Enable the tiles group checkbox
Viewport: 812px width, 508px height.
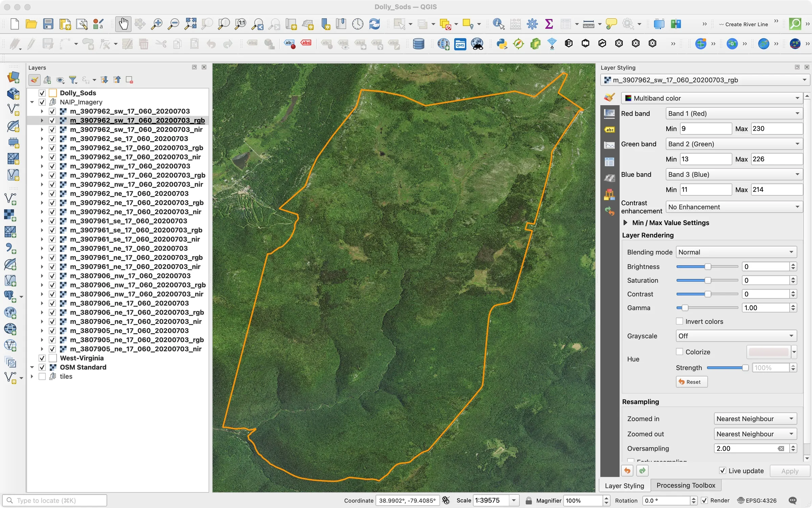[42, 376]
